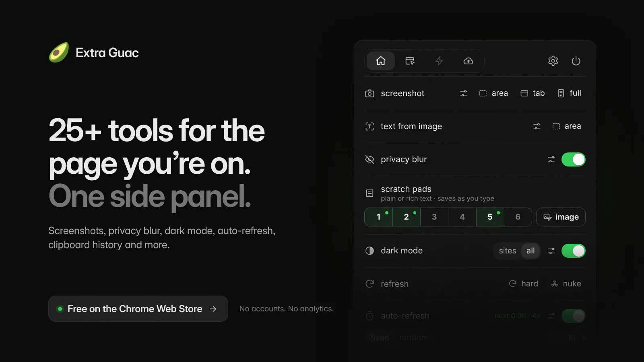Open auto-refresh settings sliders

click(x=551, y=316)
